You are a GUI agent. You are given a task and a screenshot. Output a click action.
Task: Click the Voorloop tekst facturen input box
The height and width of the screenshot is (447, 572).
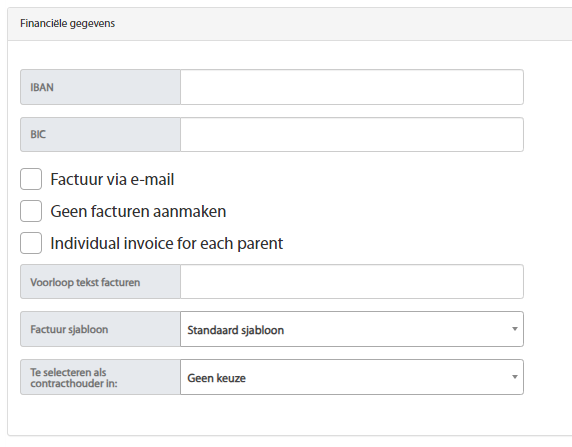tap(352, 282)
